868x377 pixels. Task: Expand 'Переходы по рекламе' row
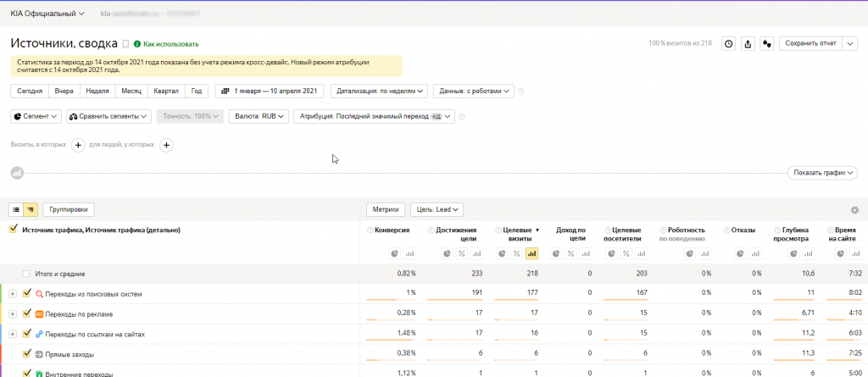13,313
